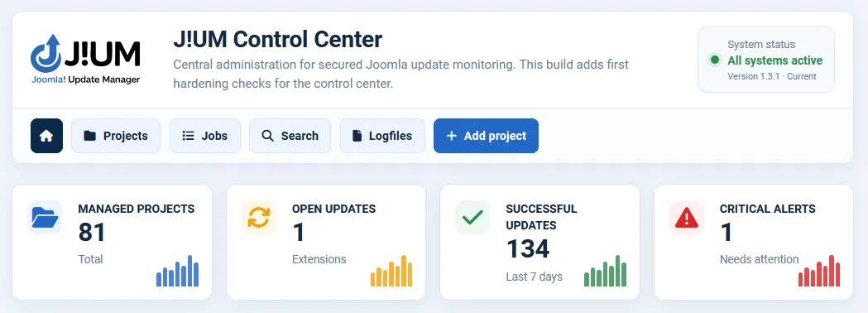Click the magnifier icon in the Search button
This screenshot has width=868, height=313.
[267, 136]
